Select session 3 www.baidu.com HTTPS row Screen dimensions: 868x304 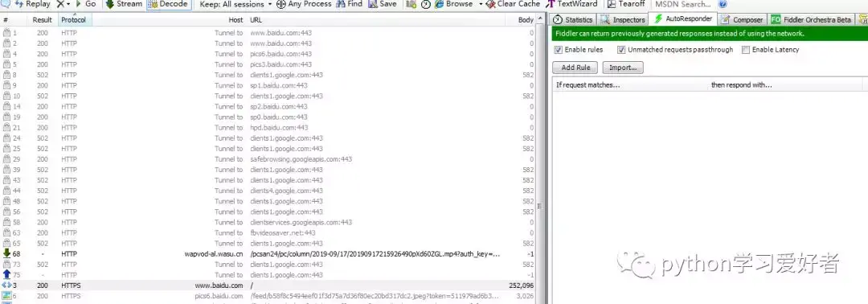[268, 286]
